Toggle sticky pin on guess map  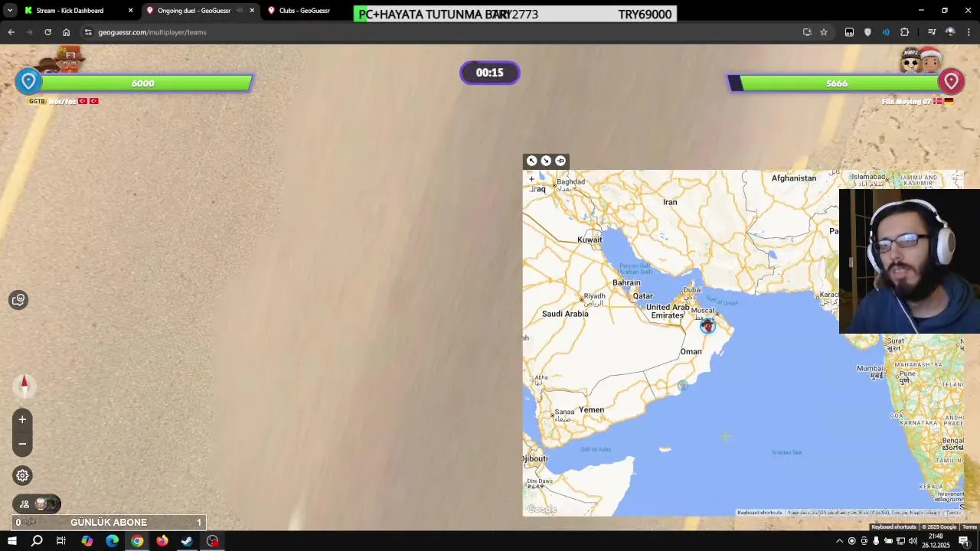click(560, 161)
